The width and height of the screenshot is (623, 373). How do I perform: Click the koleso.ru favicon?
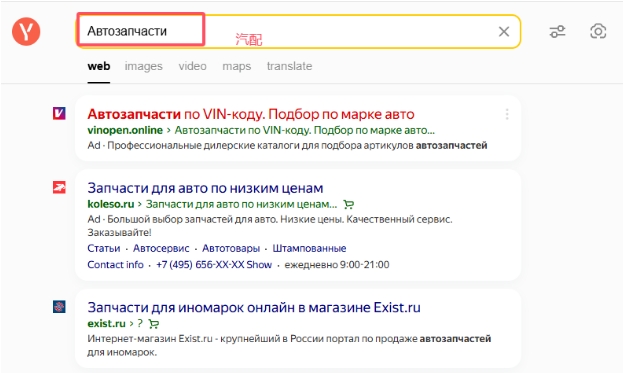pos(59,187)
